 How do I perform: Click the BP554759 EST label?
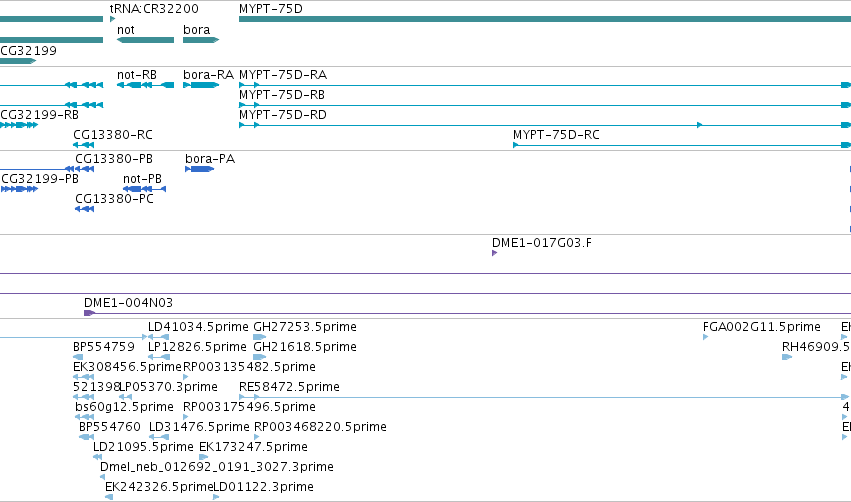click(x=104, y=347)
